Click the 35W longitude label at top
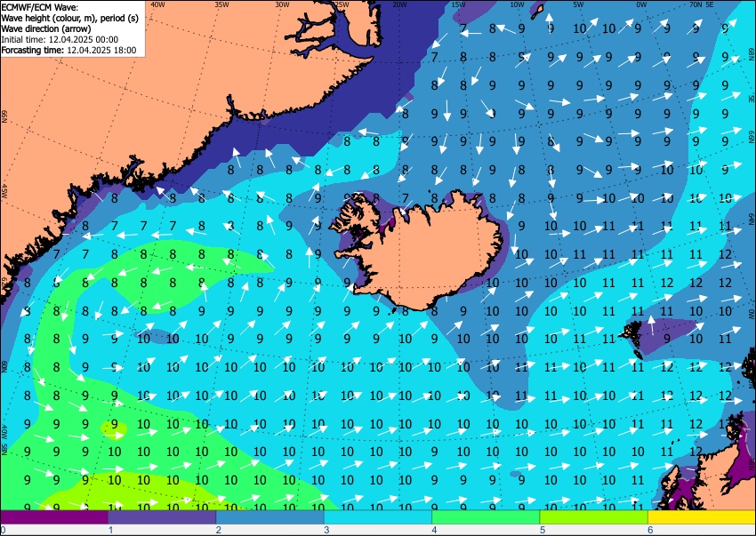The image size is (756, 536). coord(221,4)
